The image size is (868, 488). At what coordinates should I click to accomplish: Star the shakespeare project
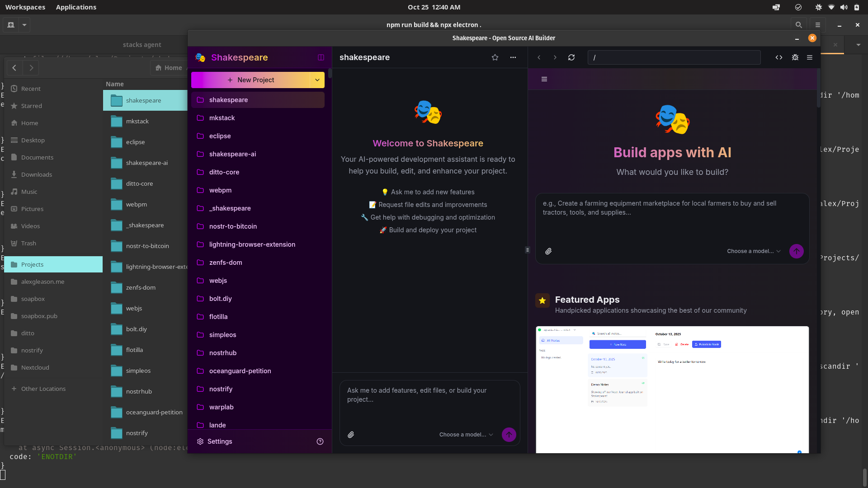[x=495, y=57]
